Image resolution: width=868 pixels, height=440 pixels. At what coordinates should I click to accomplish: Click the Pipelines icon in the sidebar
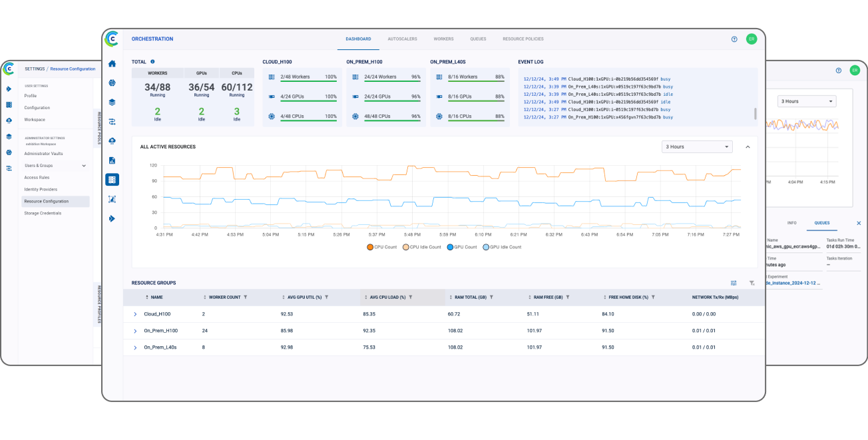pyautogui.click(x=112, y=121)
